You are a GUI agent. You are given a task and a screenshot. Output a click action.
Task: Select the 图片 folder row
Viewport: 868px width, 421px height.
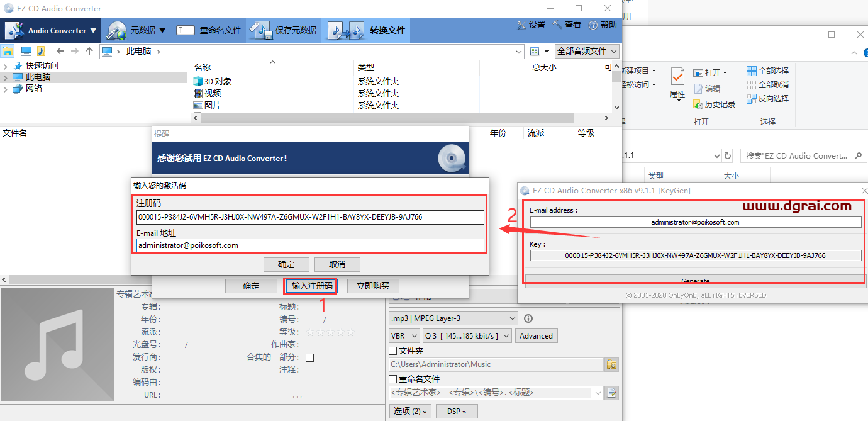[x=208, y=105]
